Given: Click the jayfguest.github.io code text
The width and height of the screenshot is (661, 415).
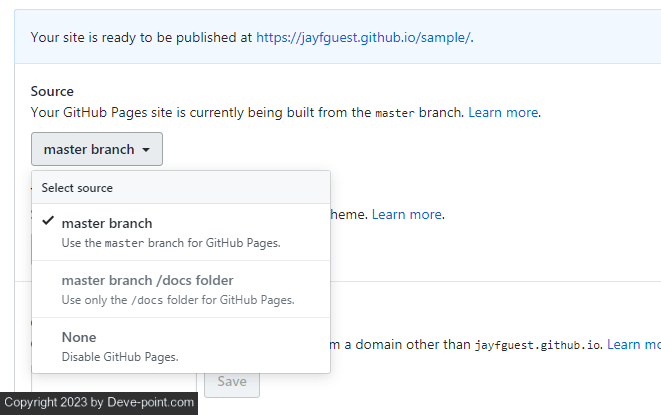Looking at the screenshot, I should coord(537,345).
